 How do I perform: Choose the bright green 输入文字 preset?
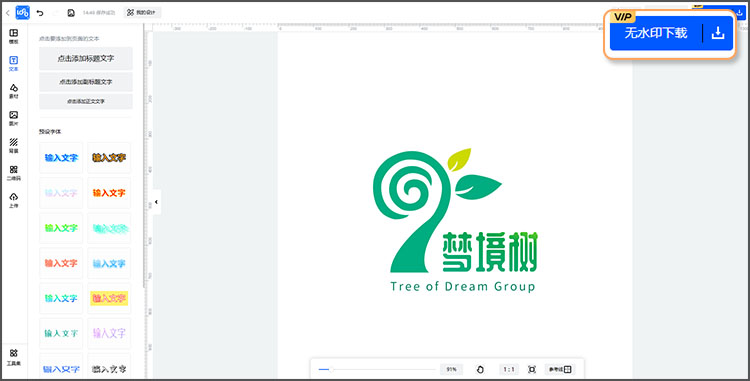[x=61, y=228]
